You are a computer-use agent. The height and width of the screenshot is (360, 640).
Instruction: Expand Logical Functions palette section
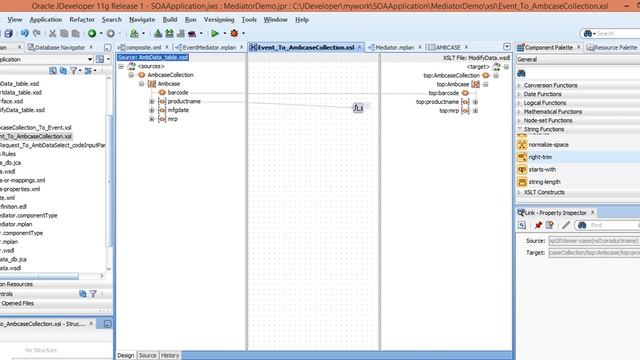pyautogui.click(x=520, y=103)
